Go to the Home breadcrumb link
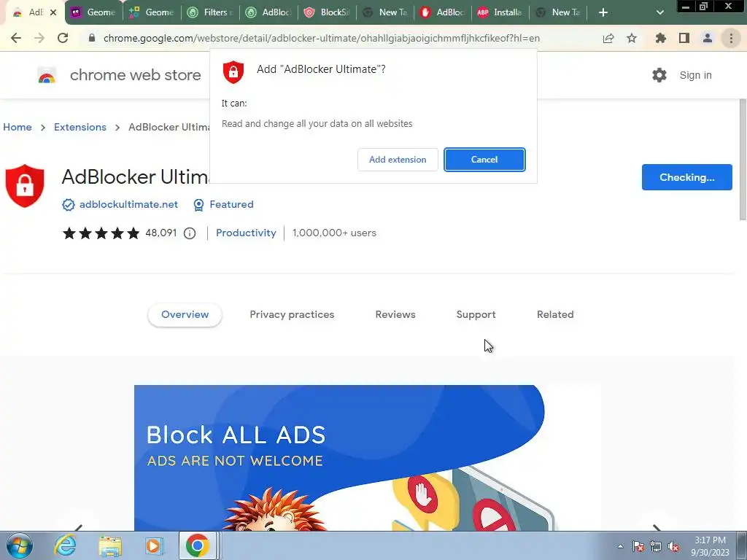The image size is (747, 560). (18, 127)
